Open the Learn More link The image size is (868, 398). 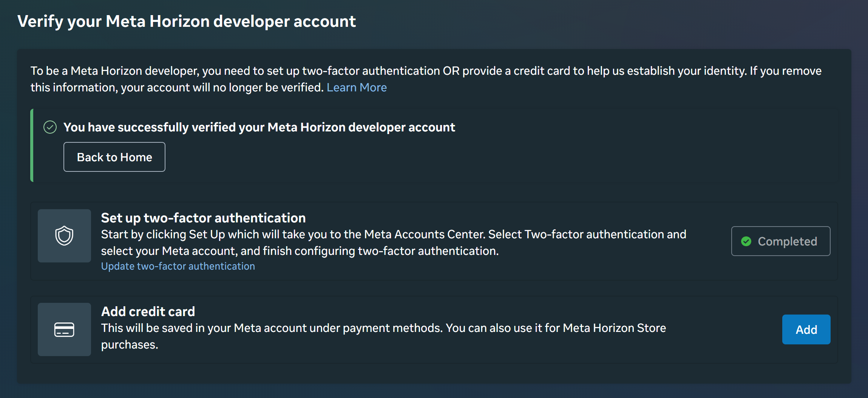tap(357, 87)
